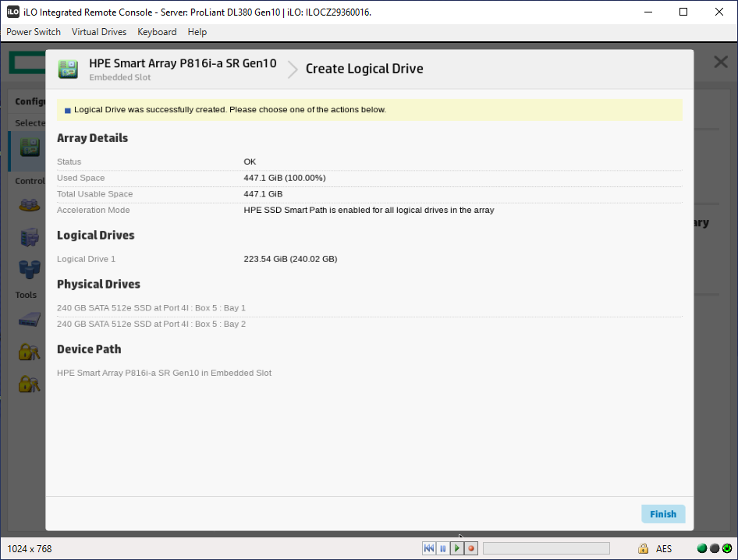Click the flat drive icon under Tools
The height and width of the screenshot is (560, 738).
click(29, 320)
